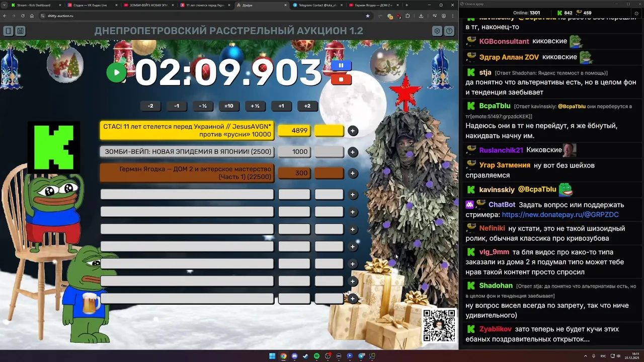Image resolution: width=644 pixels, height=362 pixels.
Task: Click the bookmark star in the address bar
Action: click(x=368, y=16)
